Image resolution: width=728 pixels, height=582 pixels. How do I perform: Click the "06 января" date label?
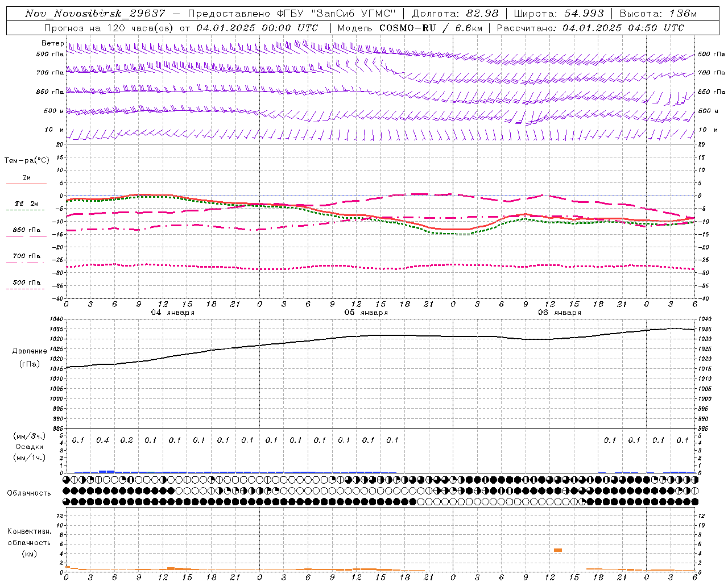coord(560,313)
